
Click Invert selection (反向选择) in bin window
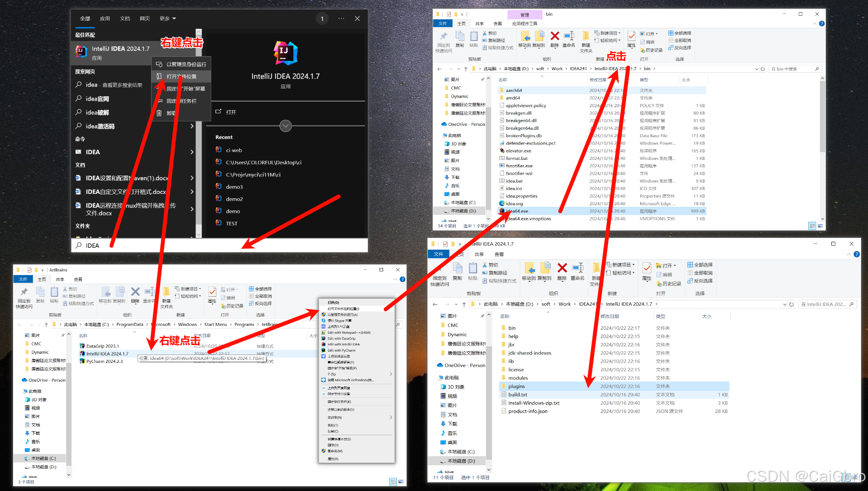point(680,47)
